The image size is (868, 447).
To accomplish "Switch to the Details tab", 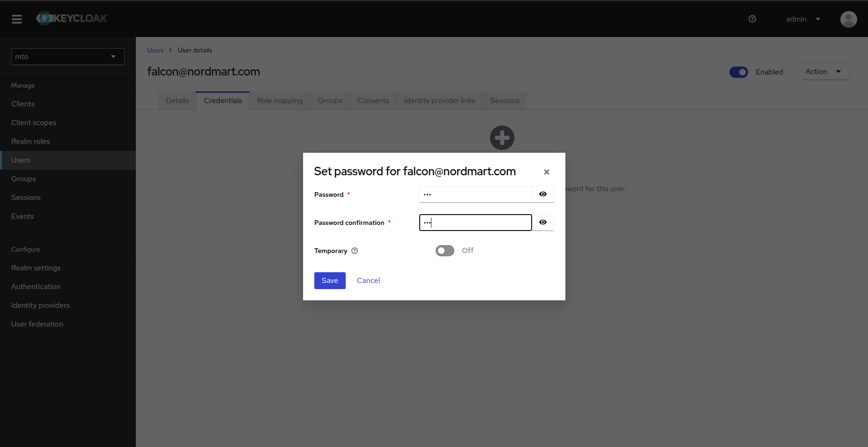I will [177, 100].
